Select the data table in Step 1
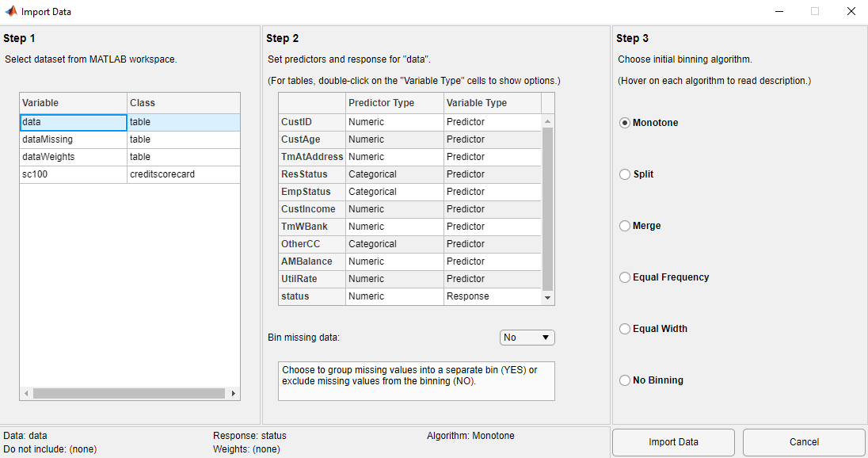 click(73, 122)
